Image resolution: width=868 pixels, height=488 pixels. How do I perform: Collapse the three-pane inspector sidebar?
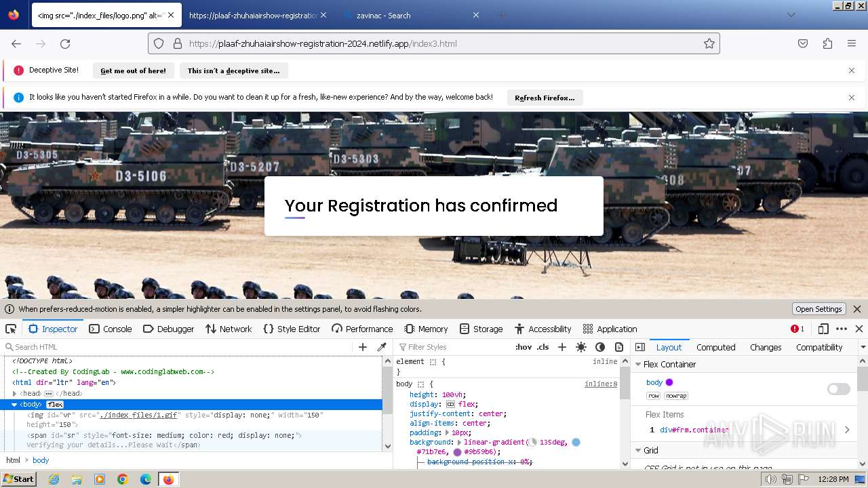click(x=640, y=347)
